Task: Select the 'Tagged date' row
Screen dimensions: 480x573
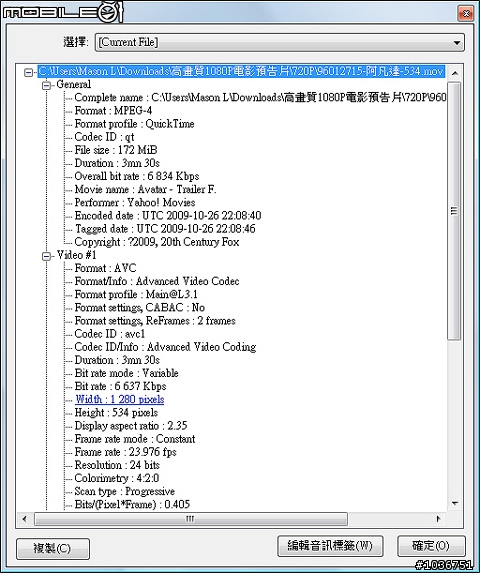Action: tap(165, 229)
